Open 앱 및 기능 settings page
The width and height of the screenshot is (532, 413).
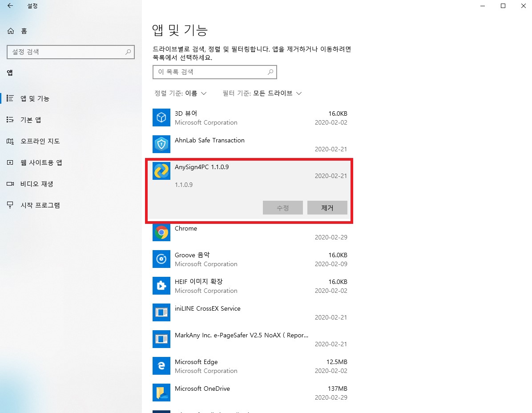tap(71, 98)
